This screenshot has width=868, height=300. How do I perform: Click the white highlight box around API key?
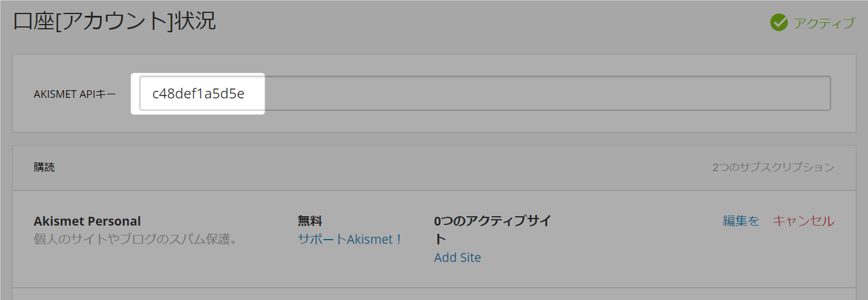tap(198, 94)
